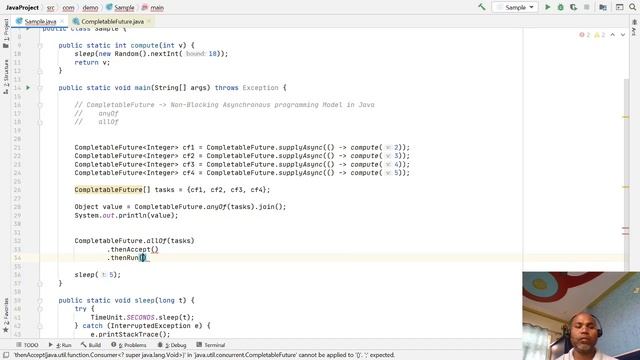Viewport: 640px width, 360px height.
Task: Open the Run tool window
Action: point(60,345)
